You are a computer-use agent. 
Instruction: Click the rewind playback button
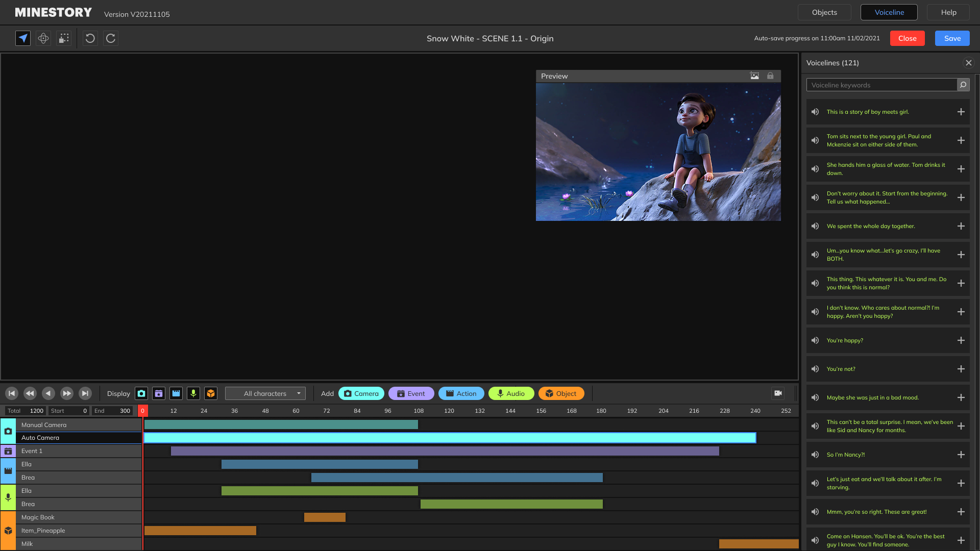[30, 393]
